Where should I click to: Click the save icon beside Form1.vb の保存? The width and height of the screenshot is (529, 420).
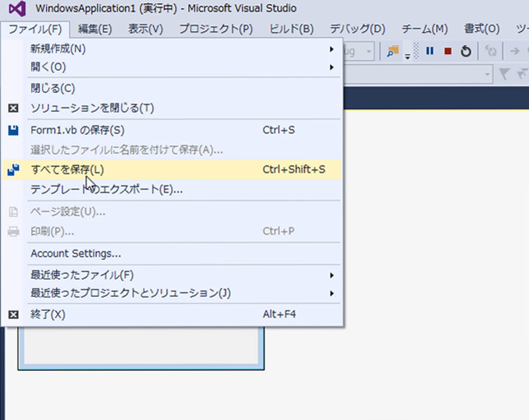pyautogui.click(x=14, y=130)
